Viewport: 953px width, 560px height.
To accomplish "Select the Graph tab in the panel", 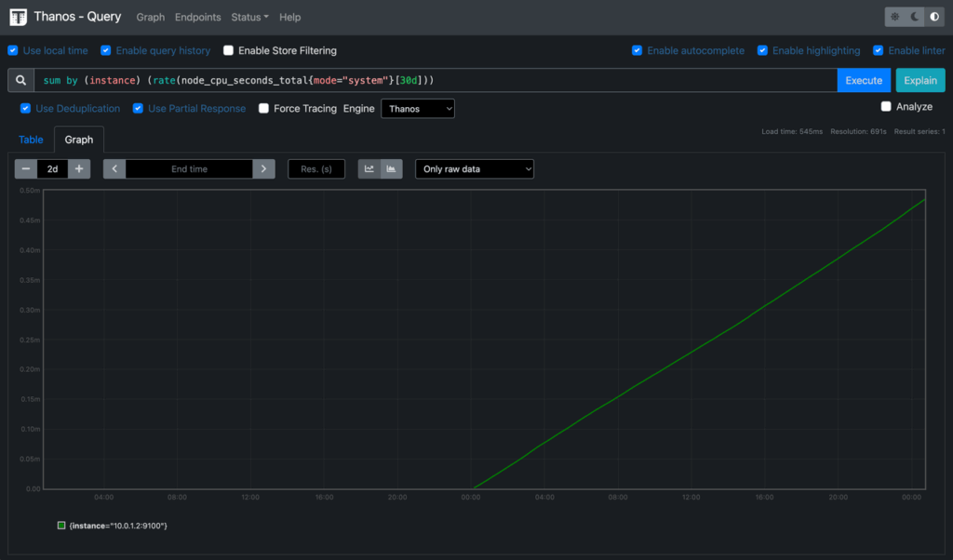I will [79, 140].
